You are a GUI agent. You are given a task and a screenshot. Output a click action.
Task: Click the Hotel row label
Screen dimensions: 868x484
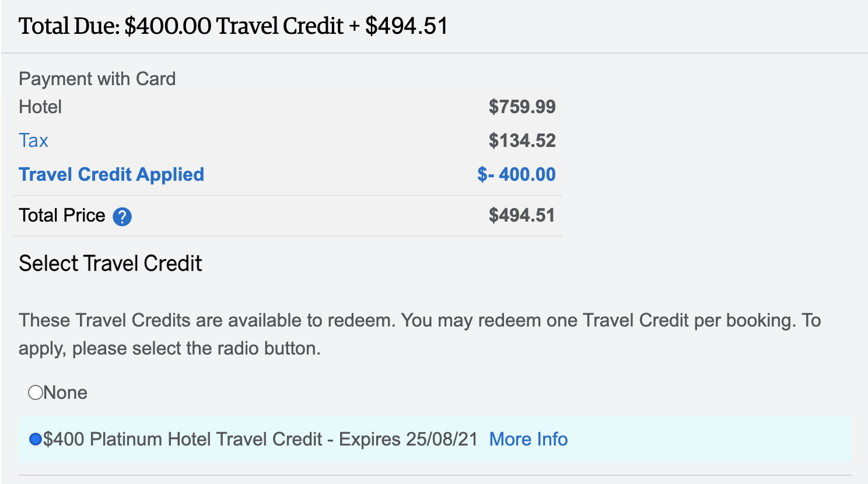point(40,107)
